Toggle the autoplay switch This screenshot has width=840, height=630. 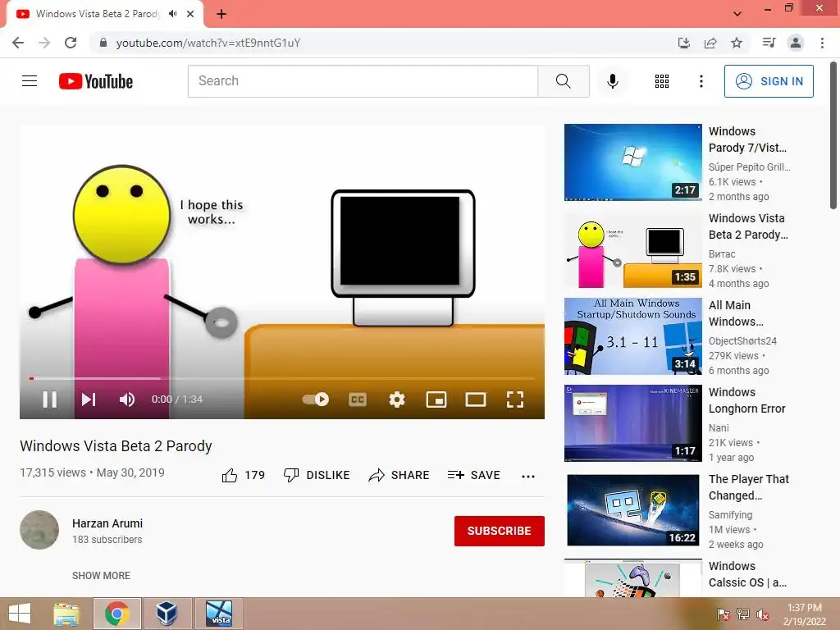coord(316,399)
